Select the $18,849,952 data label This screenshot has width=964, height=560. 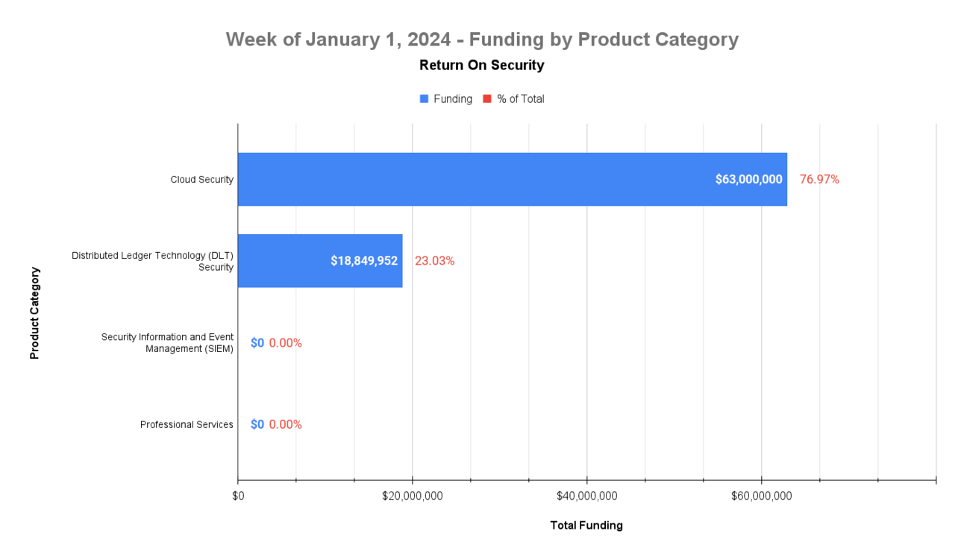click(364, 261)
